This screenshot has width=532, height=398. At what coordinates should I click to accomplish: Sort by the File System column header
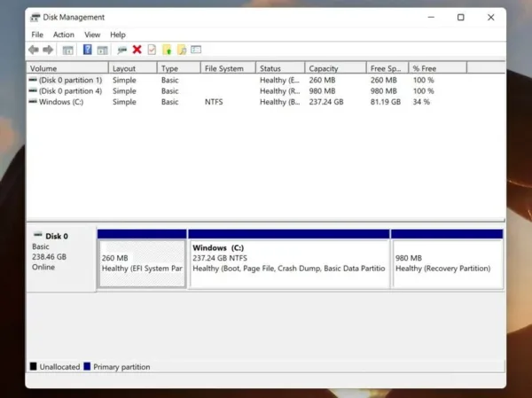[229, 68]
